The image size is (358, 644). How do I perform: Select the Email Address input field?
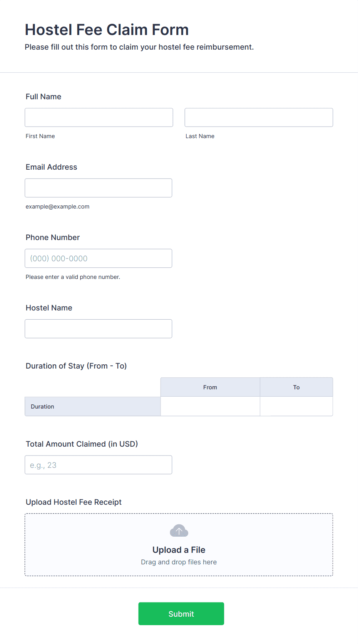tap(99, 188)
